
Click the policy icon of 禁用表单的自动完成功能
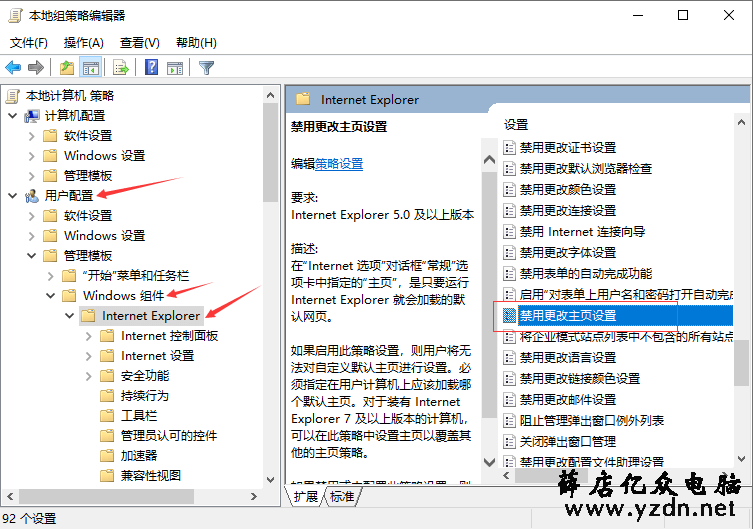click(509, 274)
